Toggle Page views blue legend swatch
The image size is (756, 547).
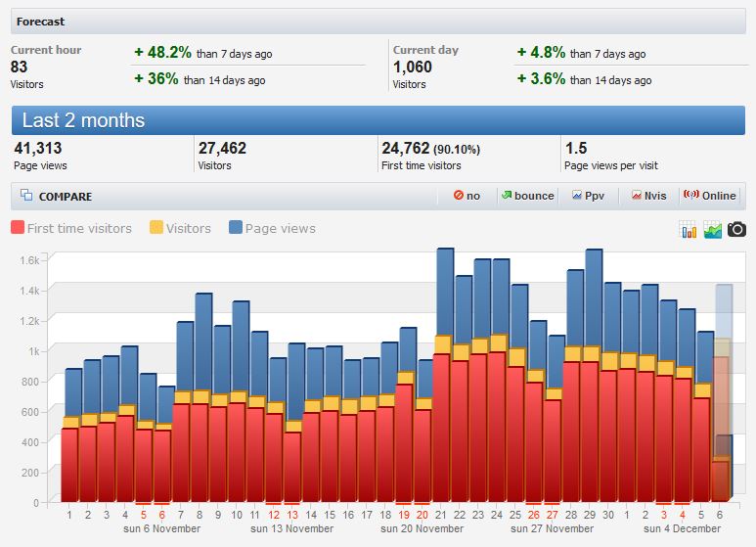pyautogui.click(x=236, y=227)
